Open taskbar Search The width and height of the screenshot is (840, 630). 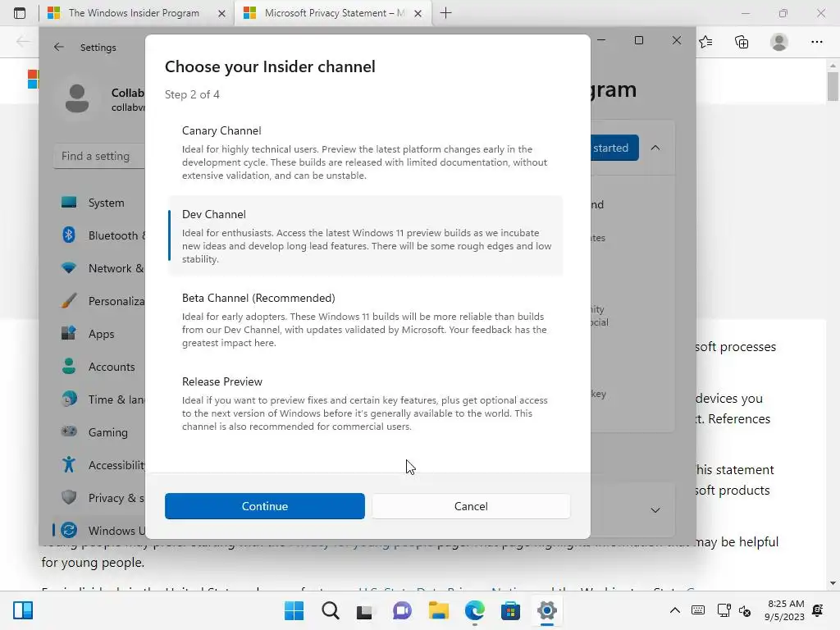pos(330,610)
